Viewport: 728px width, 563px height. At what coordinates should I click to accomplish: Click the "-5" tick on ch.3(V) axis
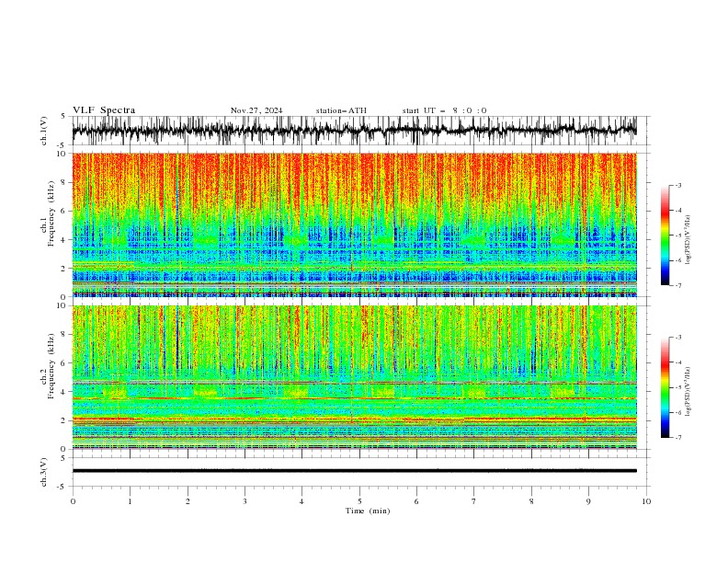tap(63, 487)
